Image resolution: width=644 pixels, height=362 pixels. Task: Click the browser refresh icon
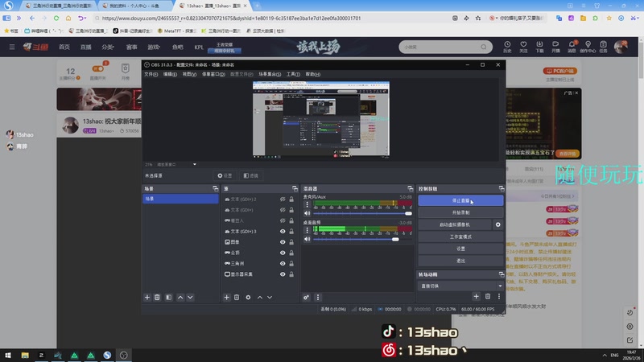click(x=56, y=18)
